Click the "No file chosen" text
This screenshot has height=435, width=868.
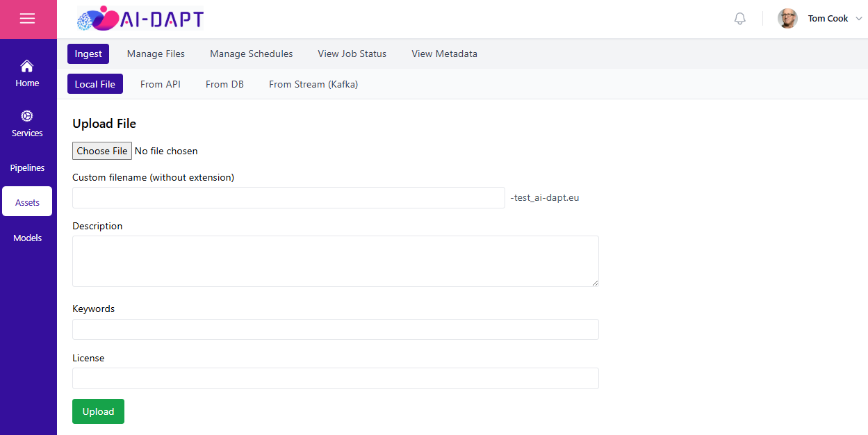pyautogui.click(x=166, y=151)
